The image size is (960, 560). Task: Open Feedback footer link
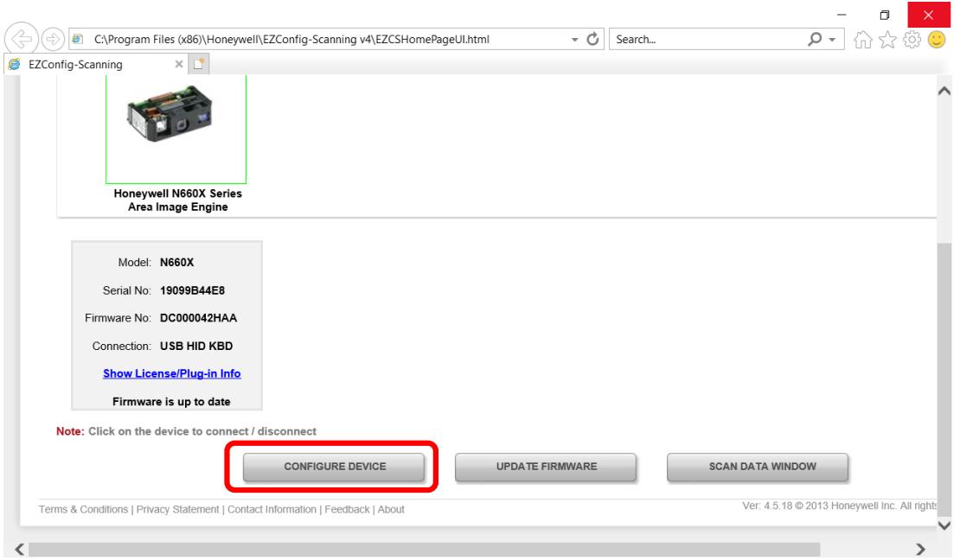[347, 509]
